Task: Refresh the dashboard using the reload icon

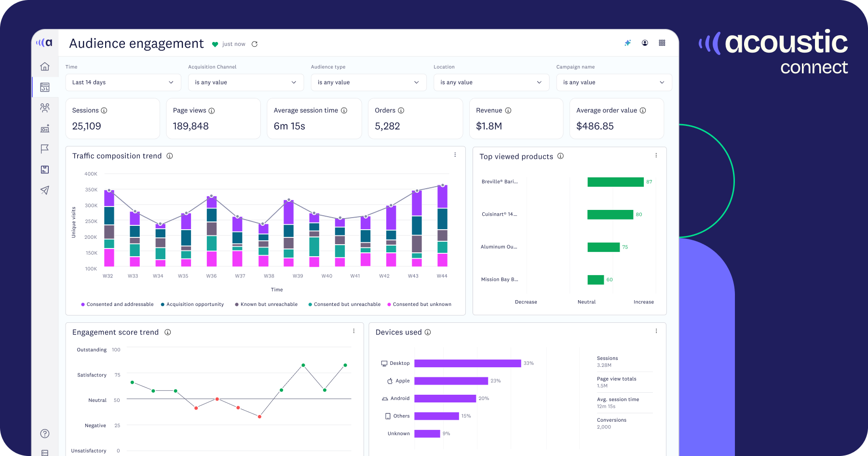Action: (x=255, y=44)
